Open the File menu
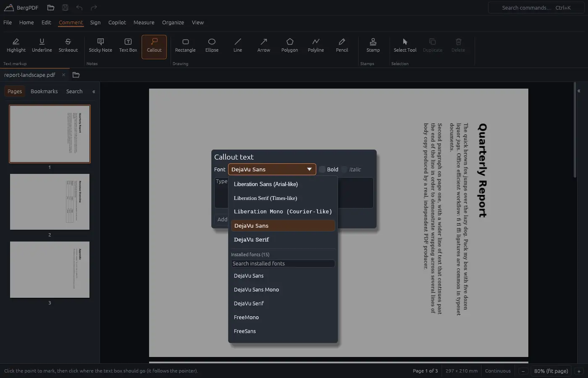The image size is (588, 378). pyautogui.click(x=8, y=23)
